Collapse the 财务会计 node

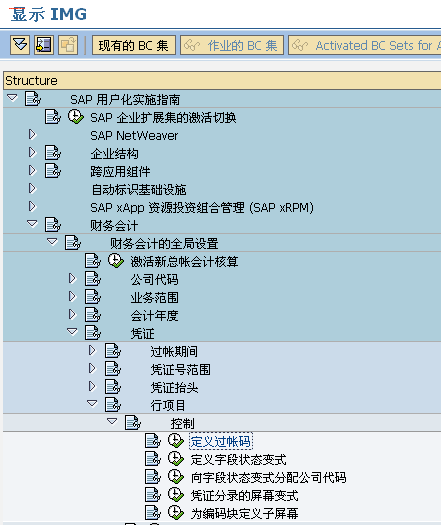tap(32, 224)
